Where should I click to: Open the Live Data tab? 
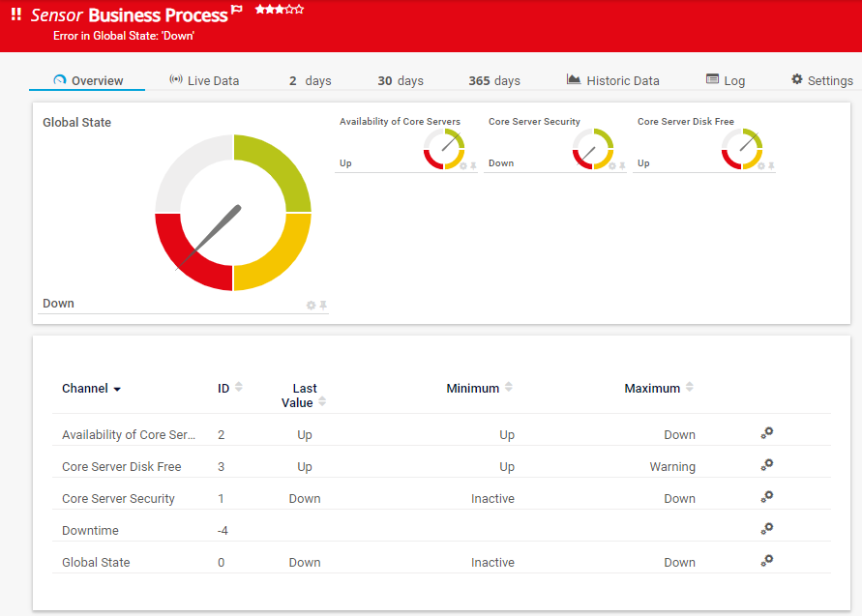(x=204, y=81)
